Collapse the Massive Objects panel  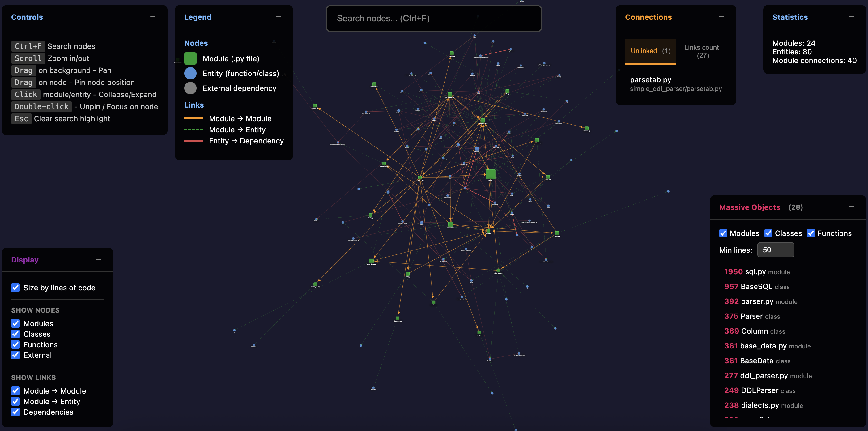tap(852, 206)
